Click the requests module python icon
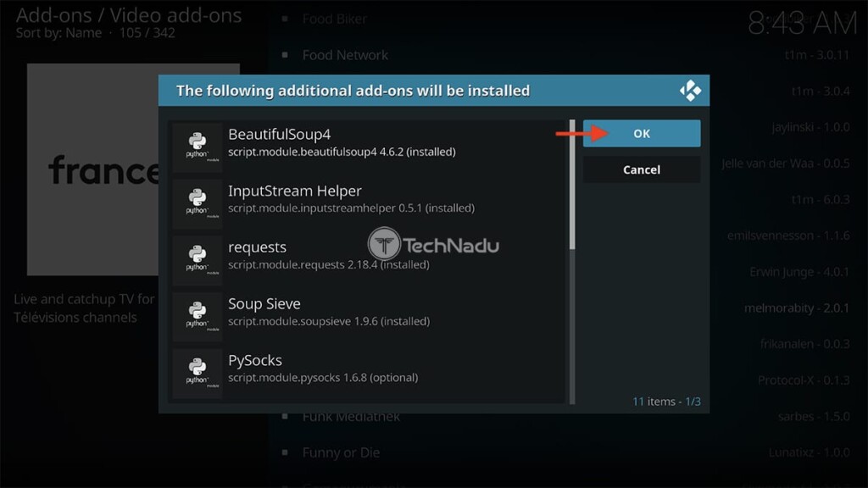Viewport: 868px width, 488px height. pos(198,260)
